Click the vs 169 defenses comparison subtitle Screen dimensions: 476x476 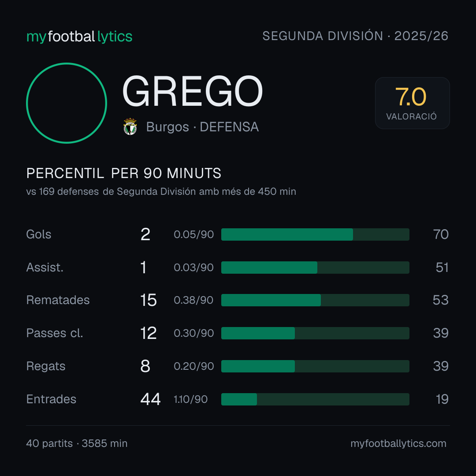tap(161, 192)
